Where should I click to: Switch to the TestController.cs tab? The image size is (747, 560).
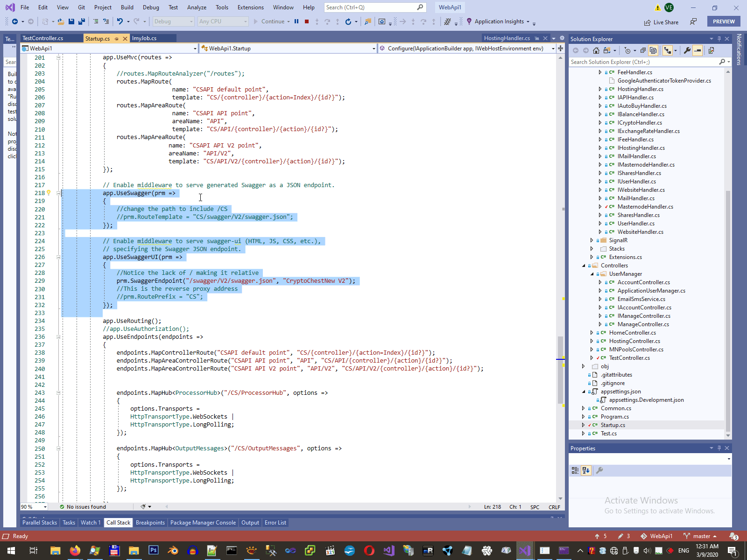pyautogui.click(x=43, y=38)
